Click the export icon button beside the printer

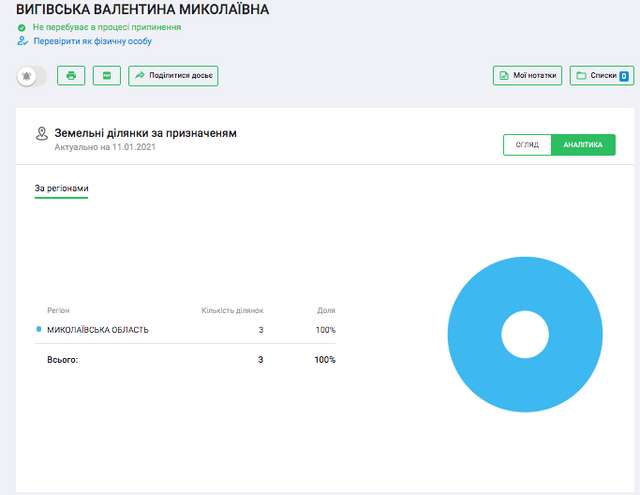coord(107,76)
